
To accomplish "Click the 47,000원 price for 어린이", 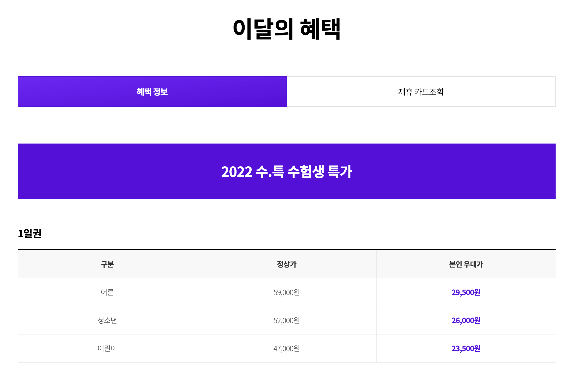I will pyautogui.click(x=286, y=348).
